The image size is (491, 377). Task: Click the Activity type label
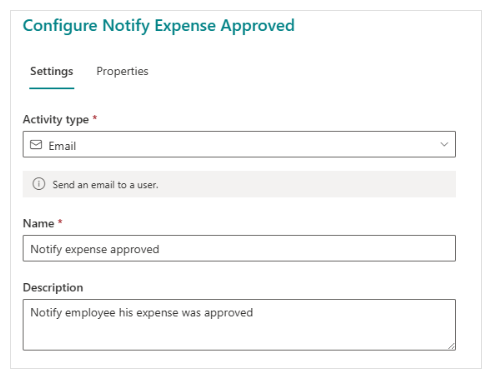click(56, 119)
